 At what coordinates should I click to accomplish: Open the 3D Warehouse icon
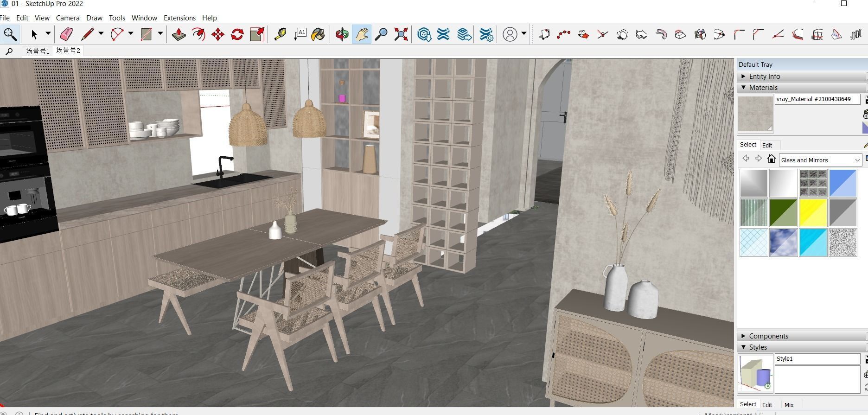(424, 34)
